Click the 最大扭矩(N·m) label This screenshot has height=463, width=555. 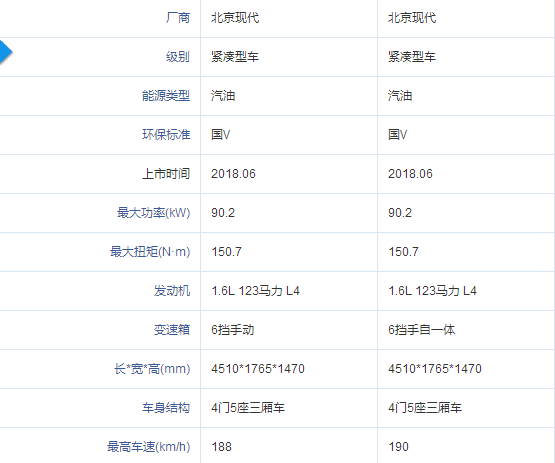tap(150, 252)
